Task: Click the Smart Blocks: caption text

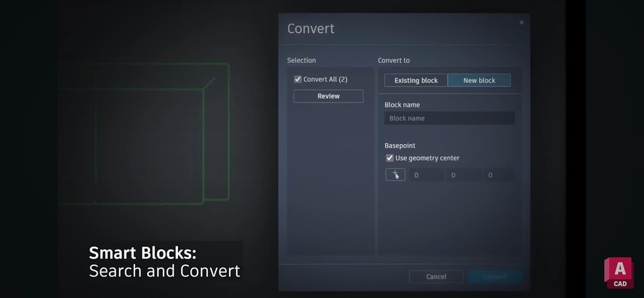Action: (x=143, y=253)
